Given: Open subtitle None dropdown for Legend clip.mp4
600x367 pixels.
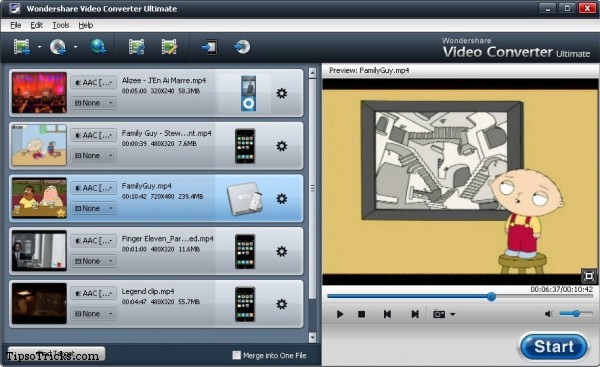Looking at the screenshot, I should [94, 314].
